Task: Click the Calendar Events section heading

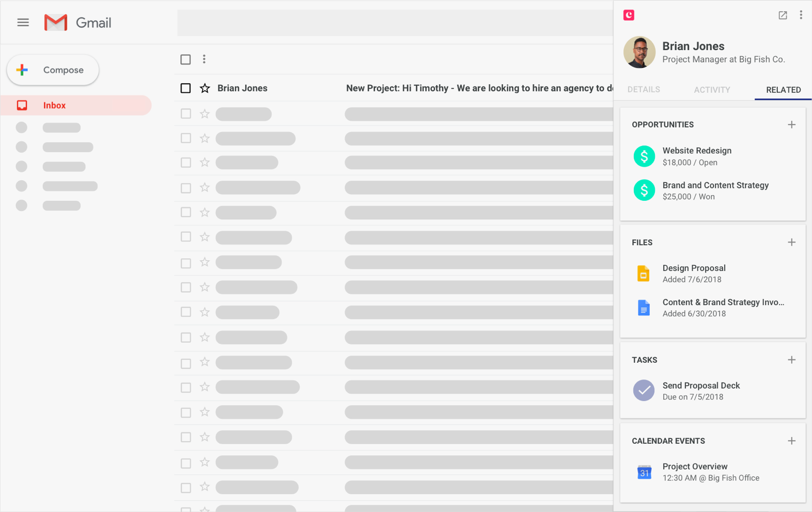Action: tap(668, 441)
